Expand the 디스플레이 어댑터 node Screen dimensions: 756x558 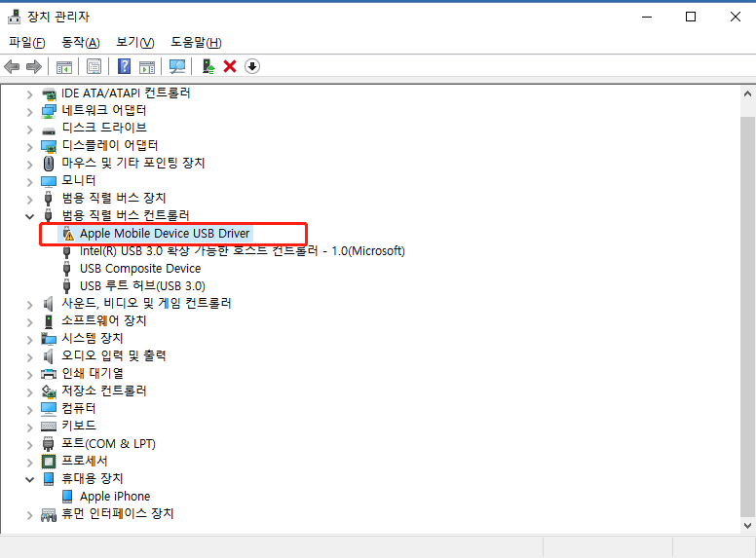[30, 147]
